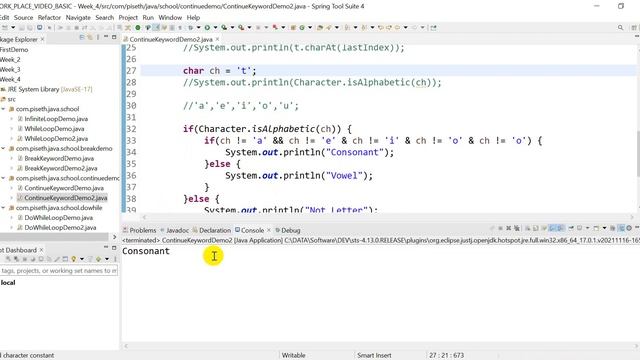Click Remove Launch X icon in Console
640x360 pixels.
point(509,228)
